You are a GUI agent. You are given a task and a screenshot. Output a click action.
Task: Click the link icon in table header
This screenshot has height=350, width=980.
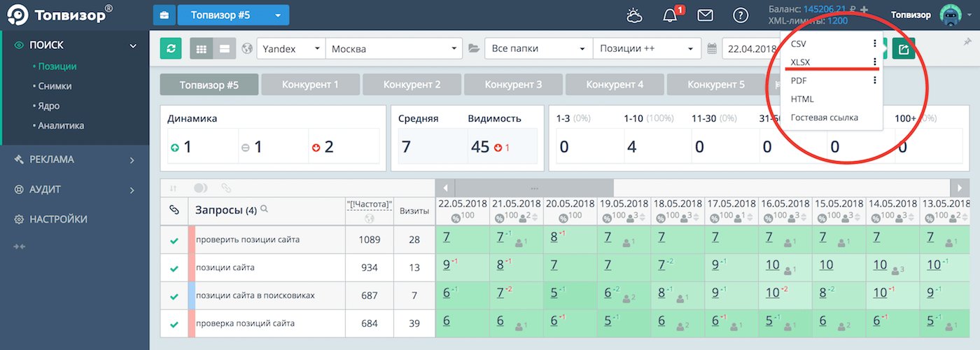pos(174,209)
